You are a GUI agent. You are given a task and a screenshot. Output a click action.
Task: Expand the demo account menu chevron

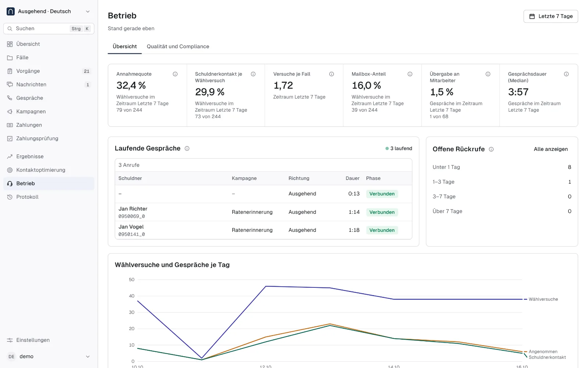click(88, 357)
